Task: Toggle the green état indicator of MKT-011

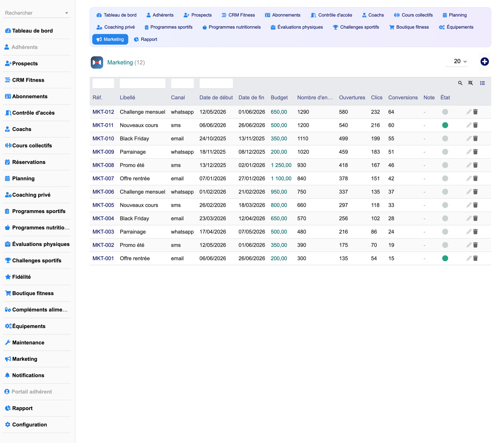Action: [445, 125]
